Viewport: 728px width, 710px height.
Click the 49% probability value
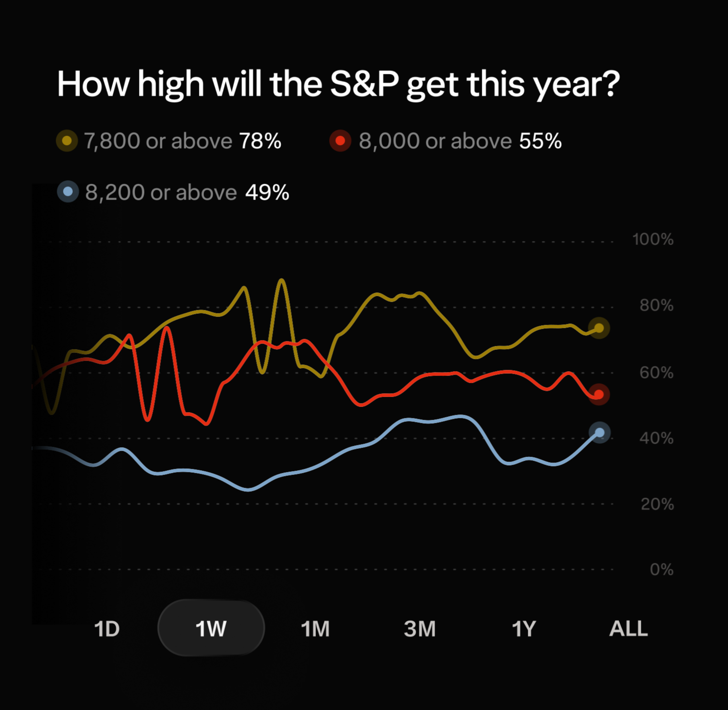(x=267, y=192)
